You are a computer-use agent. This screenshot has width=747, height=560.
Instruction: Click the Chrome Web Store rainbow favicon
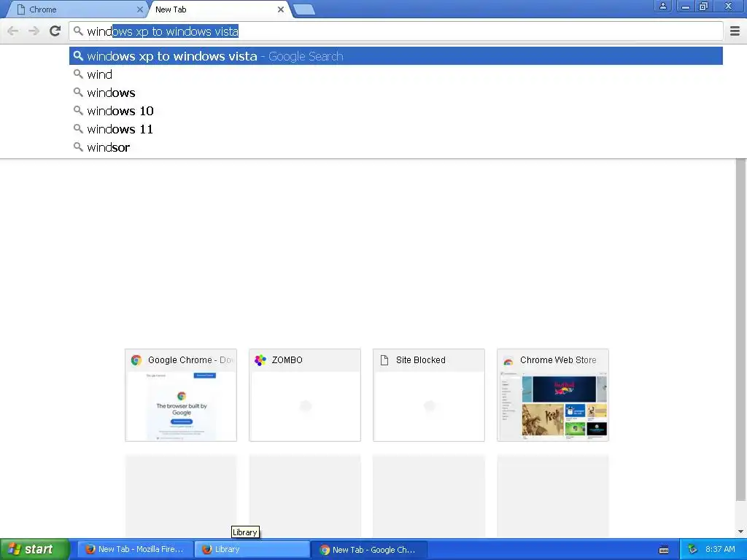(508, 360)
